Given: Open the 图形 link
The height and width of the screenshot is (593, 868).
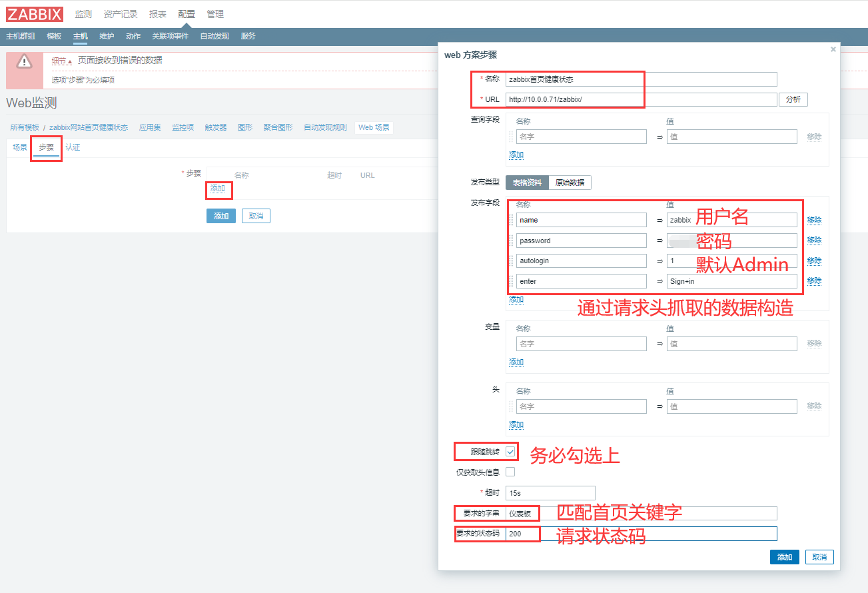Looking at the screenshot, I should (245, 127).
